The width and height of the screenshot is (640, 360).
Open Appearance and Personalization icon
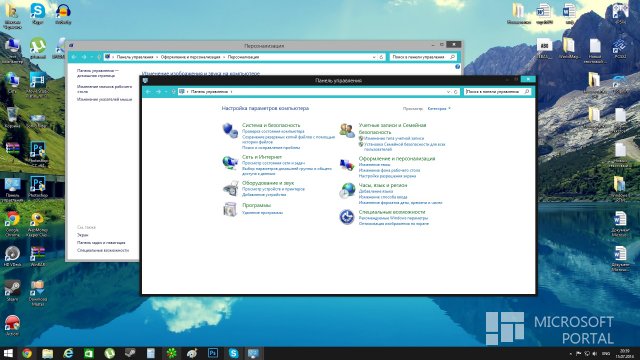347,164
